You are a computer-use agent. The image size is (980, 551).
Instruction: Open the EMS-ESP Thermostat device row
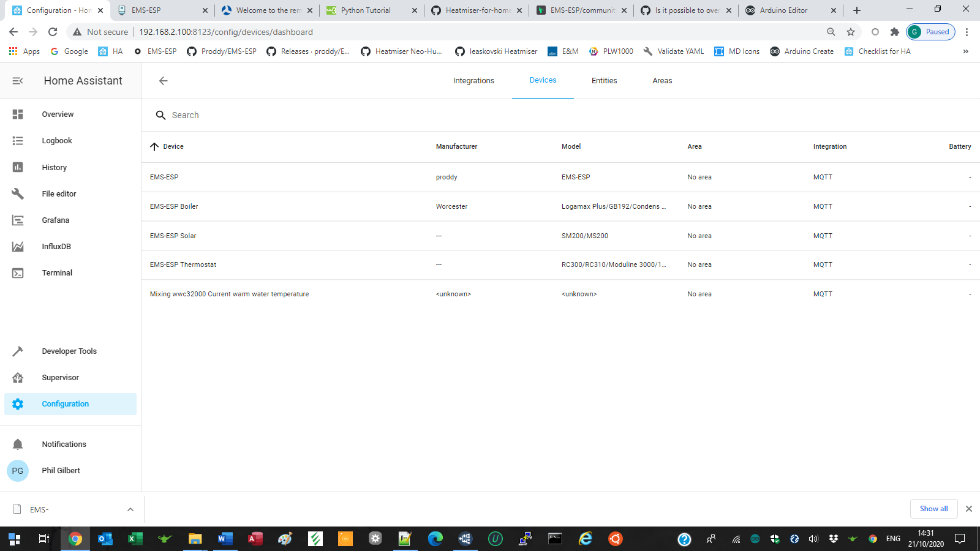pyautogui.click(x=560, y=264)
